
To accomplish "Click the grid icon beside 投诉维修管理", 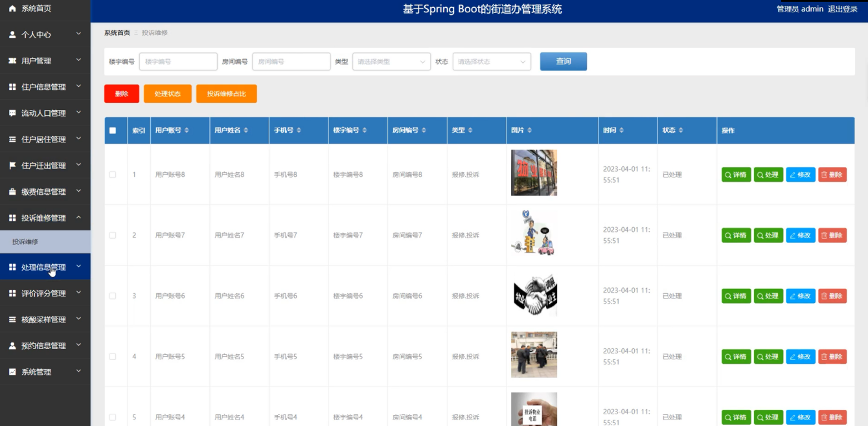I will point(12,218).
